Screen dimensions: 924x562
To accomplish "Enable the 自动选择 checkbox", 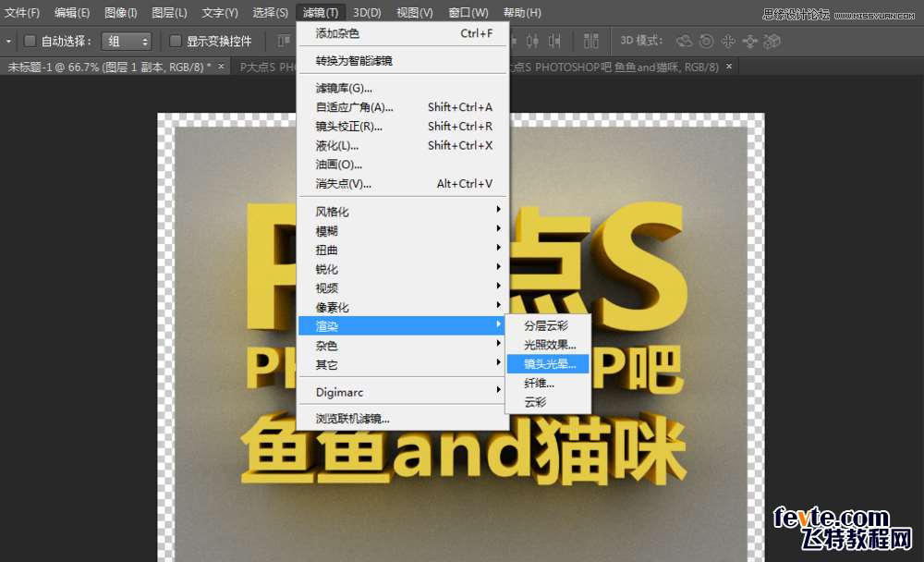I will click(x=30, y=42).
